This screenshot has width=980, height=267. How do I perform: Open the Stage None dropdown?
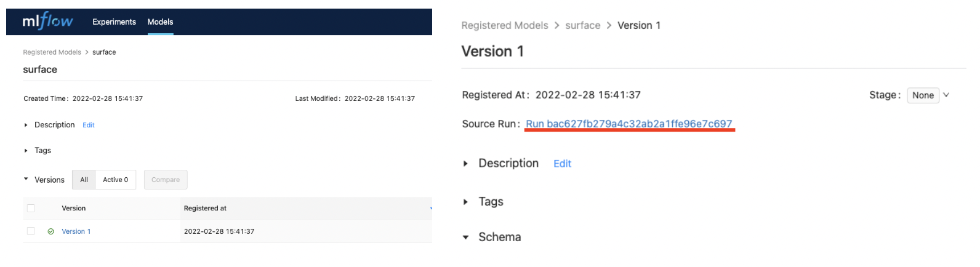click(928, 95)
